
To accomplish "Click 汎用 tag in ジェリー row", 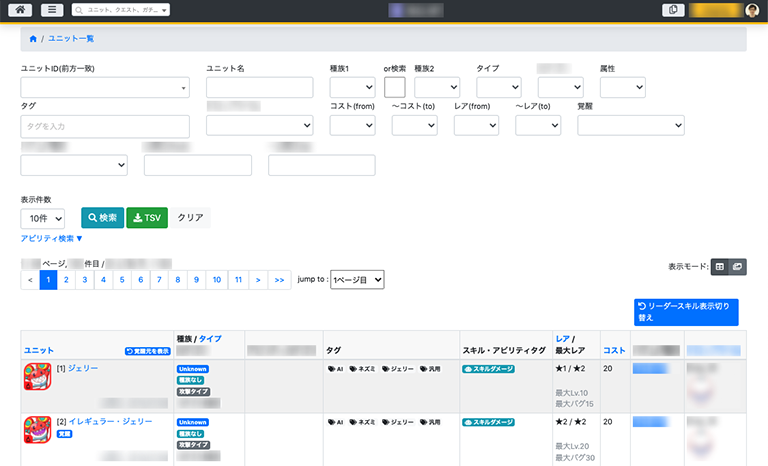I will [x=430, y=369].
